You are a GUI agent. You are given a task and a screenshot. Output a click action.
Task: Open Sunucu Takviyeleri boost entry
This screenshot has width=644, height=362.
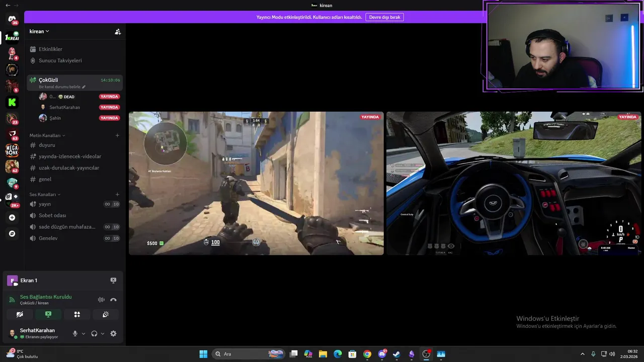(74, 60)
